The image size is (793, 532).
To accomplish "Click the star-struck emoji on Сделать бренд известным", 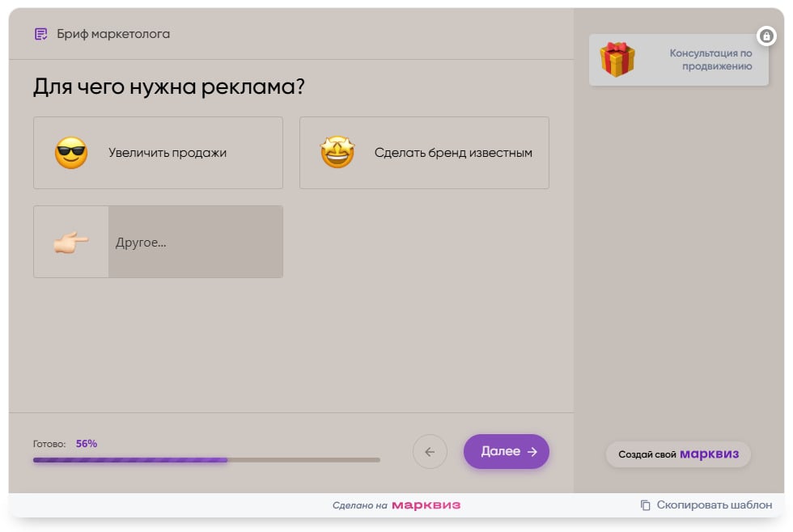I will pyautogui.click(x=337, y=152).
